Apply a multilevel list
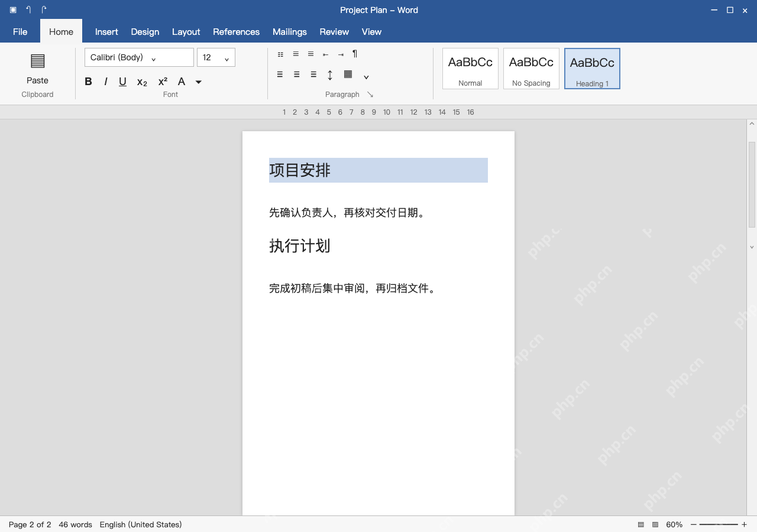 tap(310, 54)
